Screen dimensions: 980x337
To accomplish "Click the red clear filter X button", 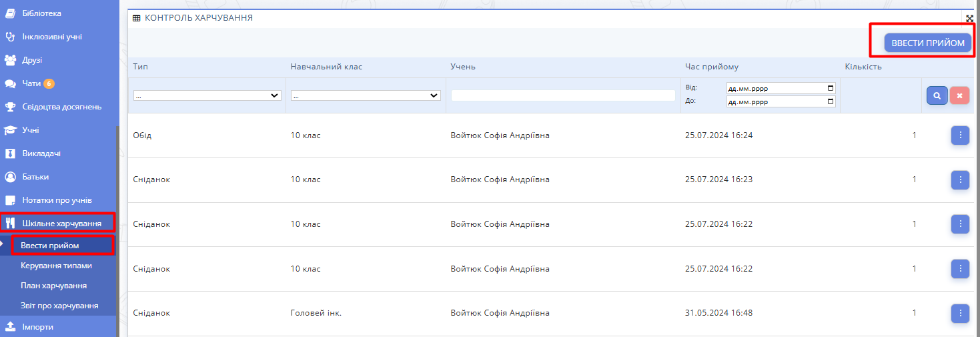I will point(959,95).
